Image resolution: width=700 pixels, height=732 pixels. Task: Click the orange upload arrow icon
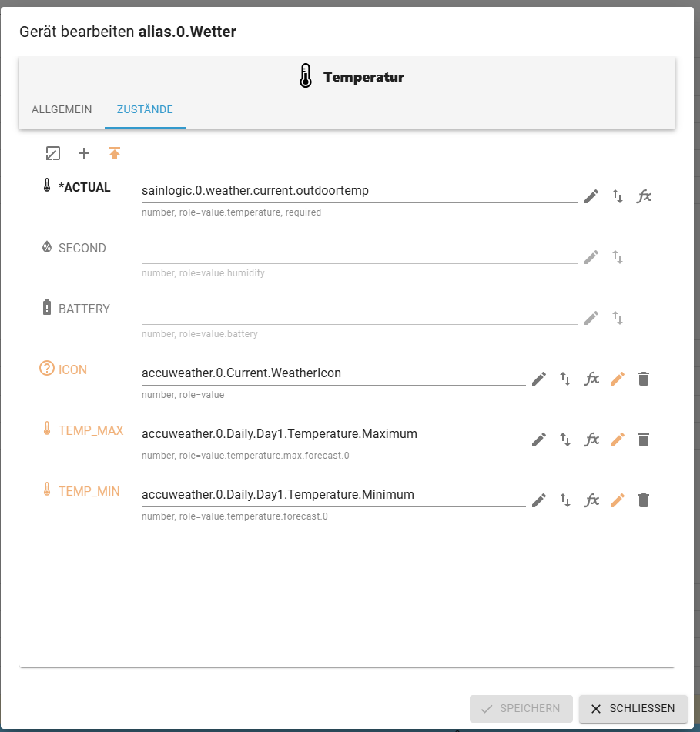coord(115,153)
